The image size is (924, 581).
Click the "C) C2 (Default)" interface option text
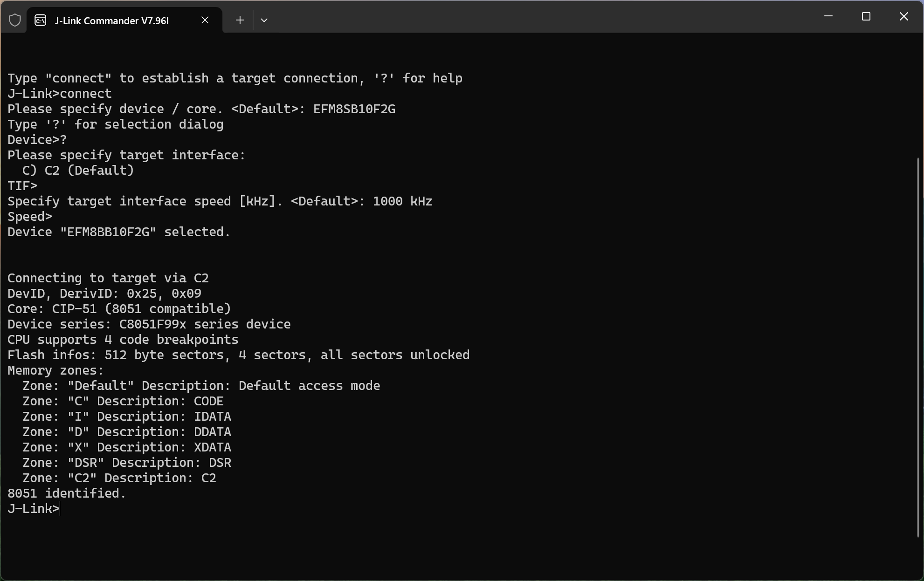coord(78,171)
